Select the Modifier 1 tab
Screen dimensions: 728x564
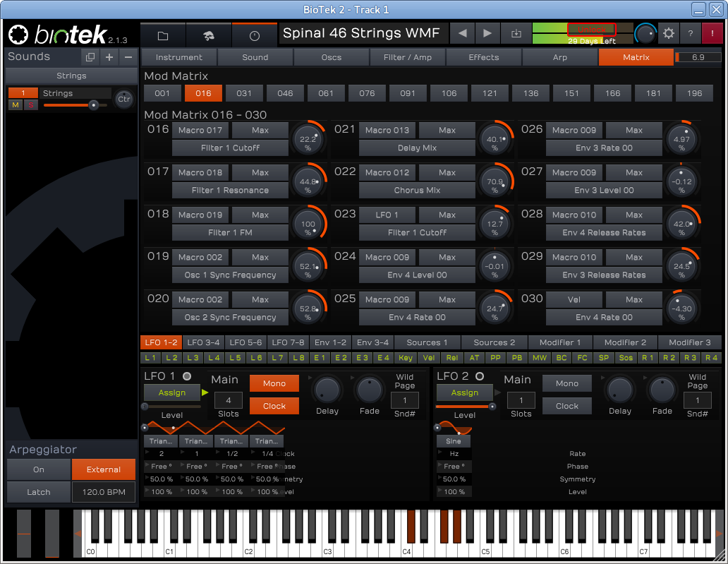(x=560, y=342)
